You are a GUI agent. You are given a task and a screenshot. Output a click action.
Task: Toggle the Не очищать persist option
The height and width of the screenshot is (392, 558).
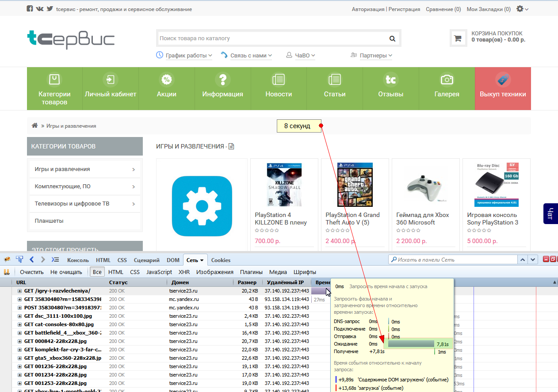[66, 272]
